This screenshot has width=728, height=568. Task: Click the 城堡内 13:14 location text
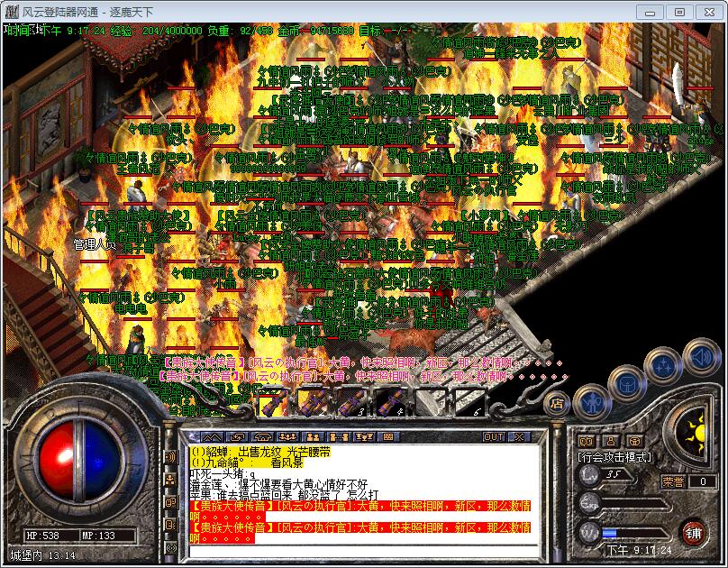coord(42,555)
